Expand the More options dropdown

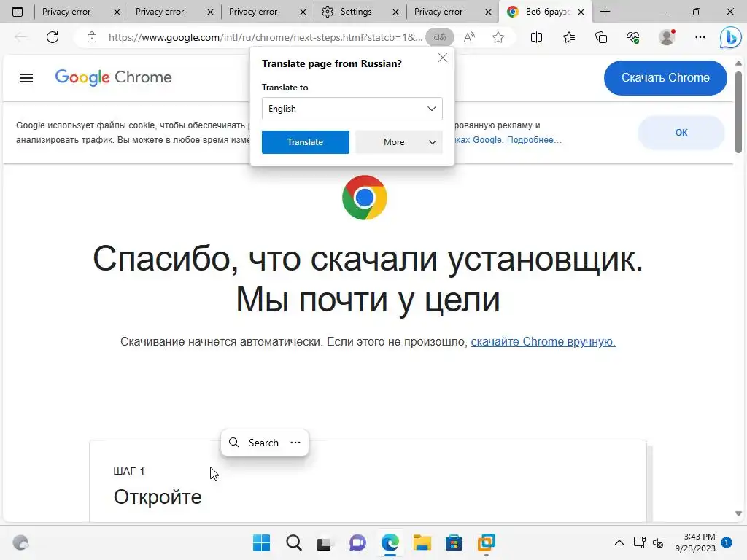coord(399,142)
